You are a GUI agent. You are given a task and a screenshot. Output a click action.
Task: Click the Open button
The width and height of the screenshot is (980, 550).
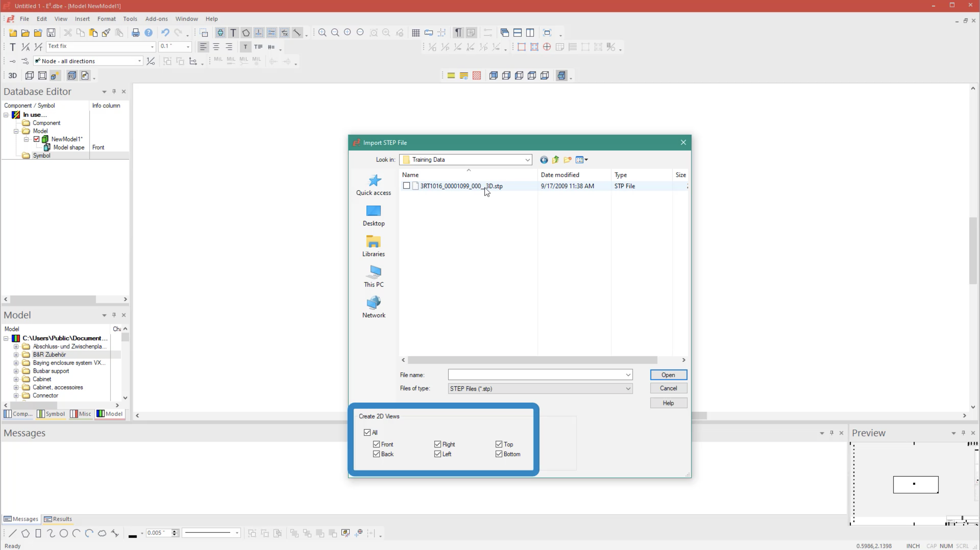coord(668,375)
